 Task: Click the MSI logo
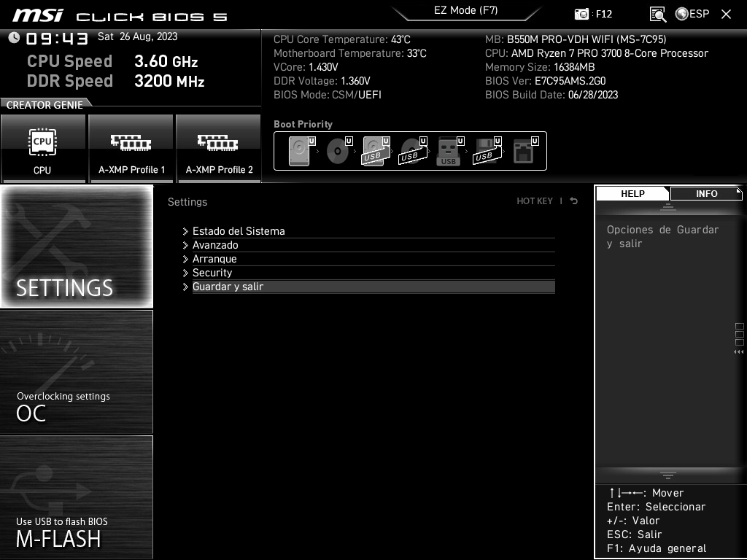coord(38,15)
